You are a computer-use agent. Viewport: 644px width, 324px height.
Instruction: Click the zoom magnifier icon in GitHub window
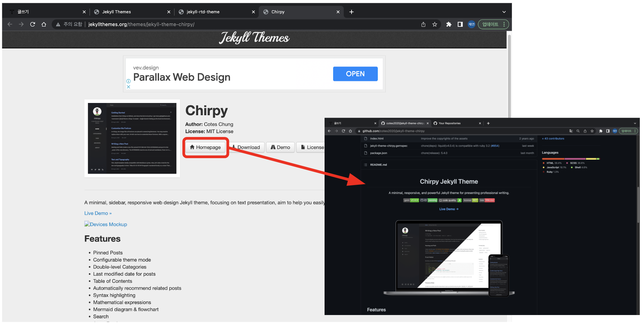578,131
